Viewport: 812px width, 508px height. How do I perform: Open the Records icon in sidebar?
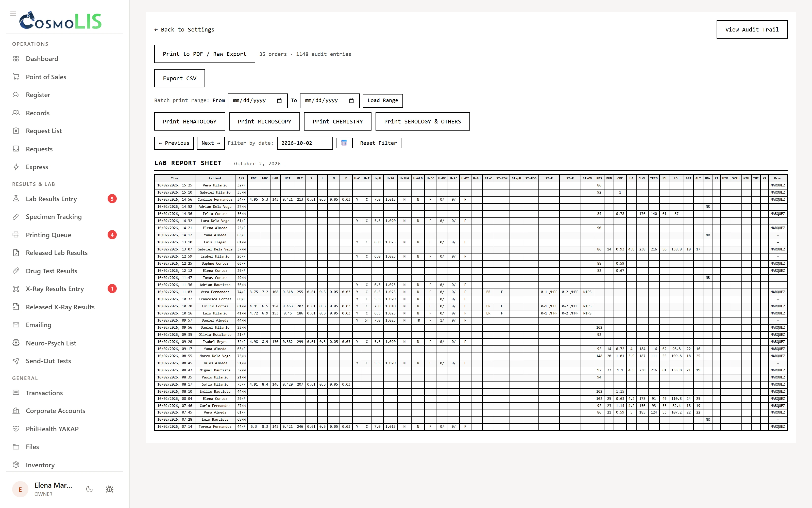[x=16, y=113]
